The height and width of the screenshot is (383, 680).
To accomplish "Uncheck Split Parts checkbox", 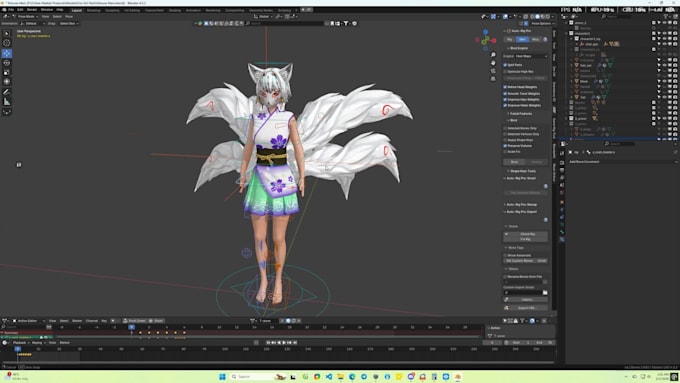I will (x=505, y=65).
